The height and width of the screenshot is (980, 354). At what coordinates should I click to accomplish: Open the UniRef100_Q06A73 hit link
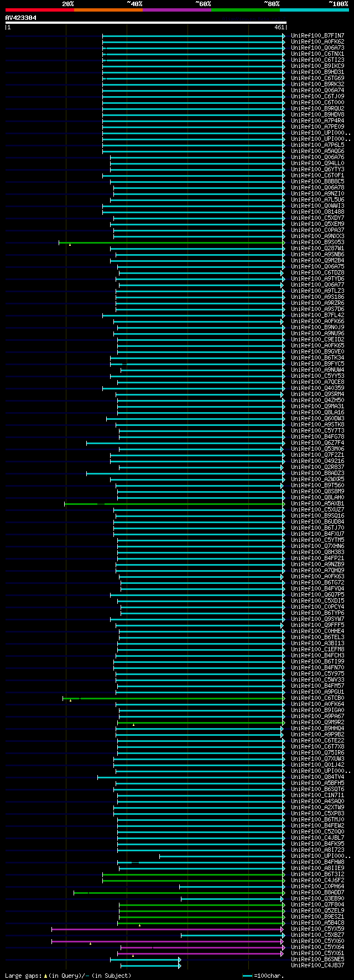tap(317, 48)
